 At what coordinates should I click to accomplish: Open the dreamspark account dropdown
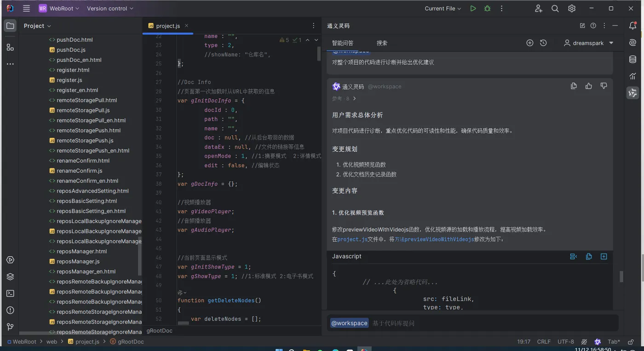tap(589, 43)
